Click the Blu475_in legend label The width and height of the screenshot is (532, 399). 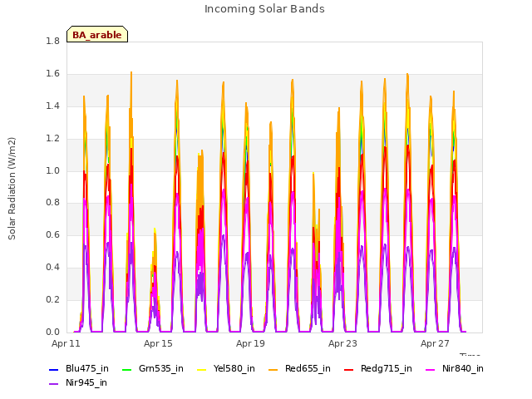pyautogui.click(x=87, y=368)
